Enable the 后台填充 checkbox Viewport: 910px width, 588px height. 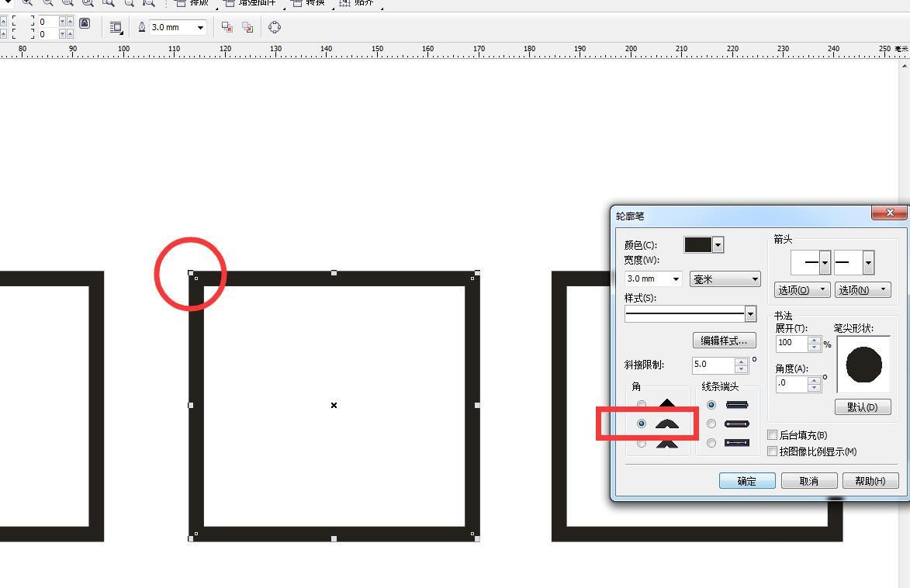(773, 435)
